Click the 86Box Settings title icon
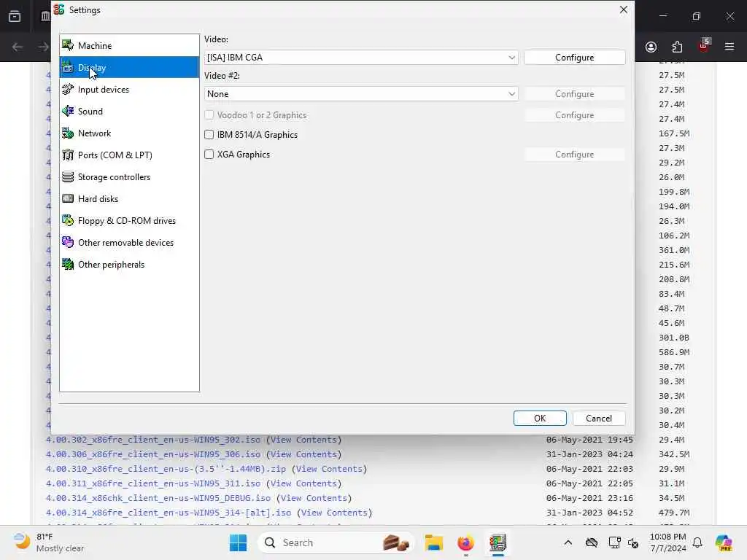Image resolution: width=747 pixels, height=560 pixels. pyautogui.click(x=59, y=9)
